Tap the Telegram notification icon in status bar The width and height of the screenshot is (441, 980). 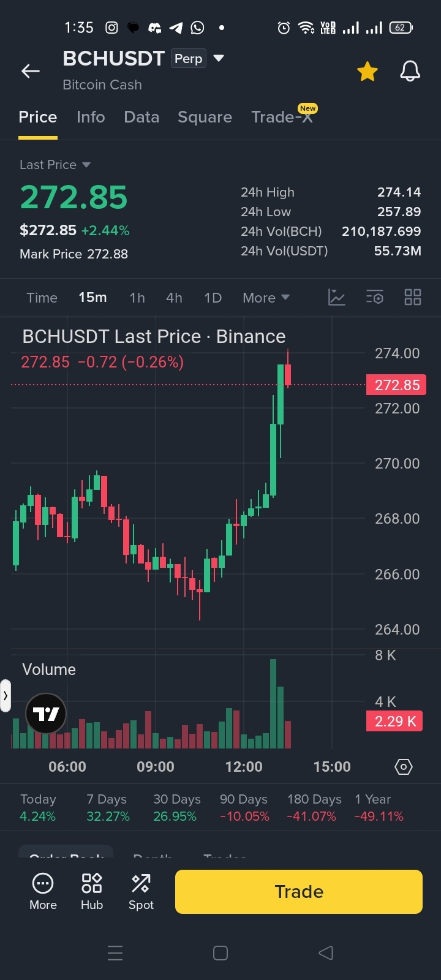tap(176, 28)
